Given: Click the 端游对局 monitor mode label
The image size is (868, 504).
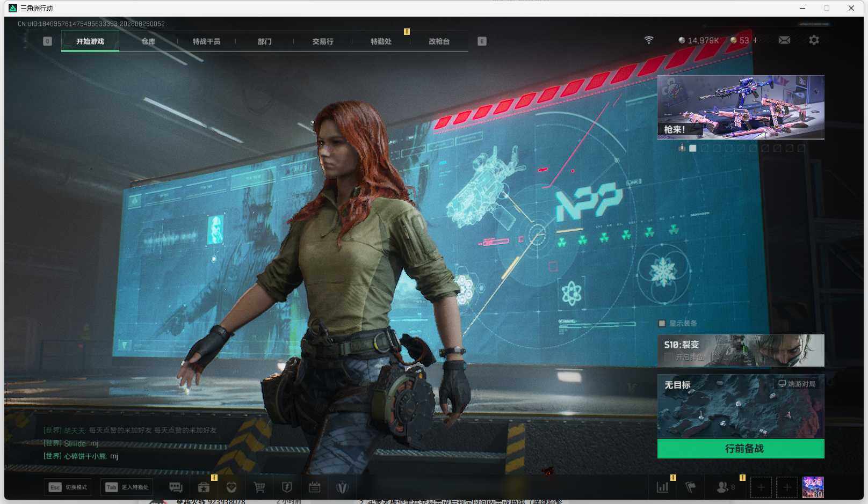Looking at the screenshot, I should 797,384.
